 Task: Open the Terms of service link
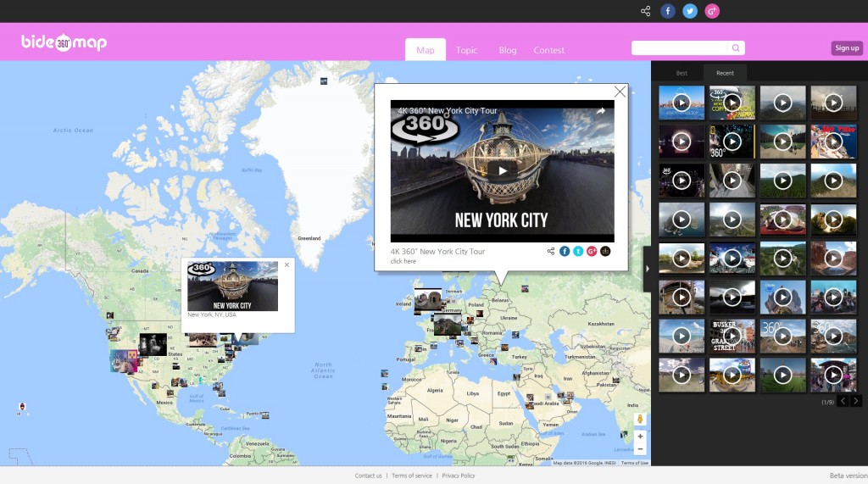412,476
